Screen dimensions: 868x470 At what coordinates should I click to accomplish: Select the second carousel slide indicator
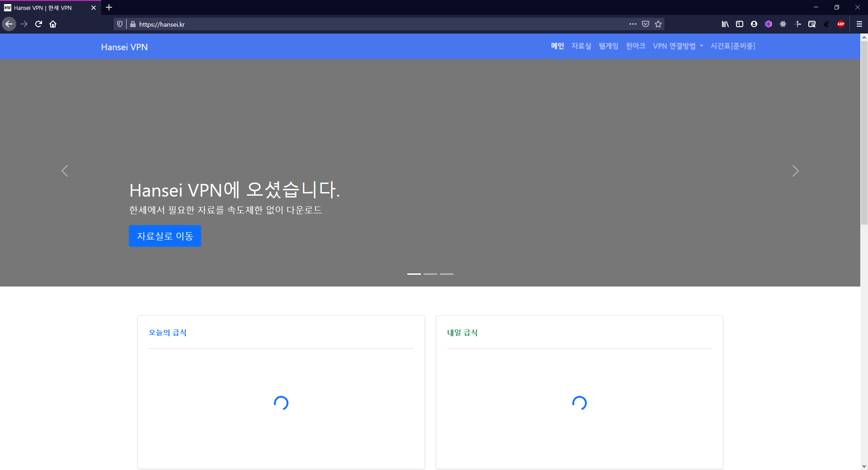click(430, 274)
